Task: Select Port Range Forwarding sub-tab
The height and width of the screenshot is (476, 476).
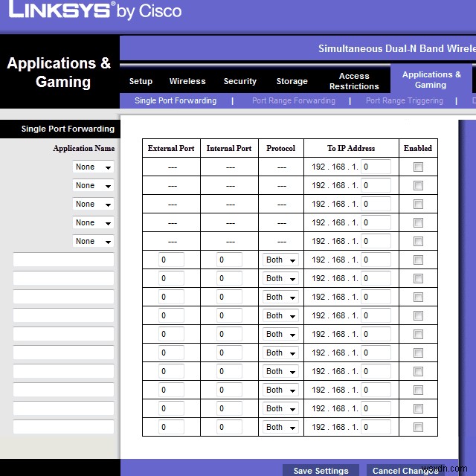Action: pyautogui.click(x=294, y=101)
